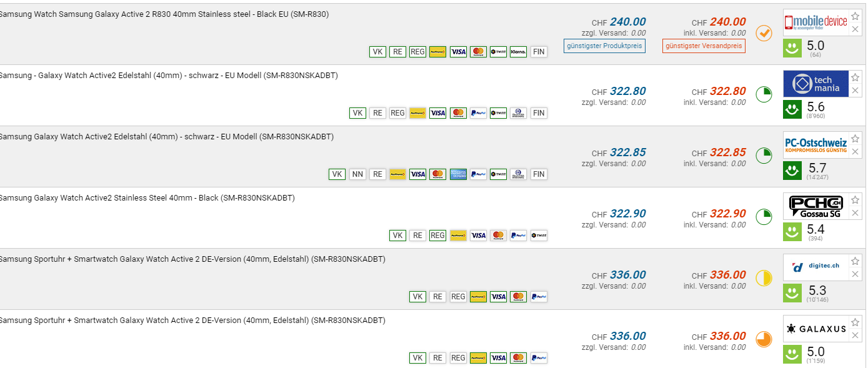The image size is (868, 368).
Task: Click the Klarna payment icon
Action: (518, 52)
